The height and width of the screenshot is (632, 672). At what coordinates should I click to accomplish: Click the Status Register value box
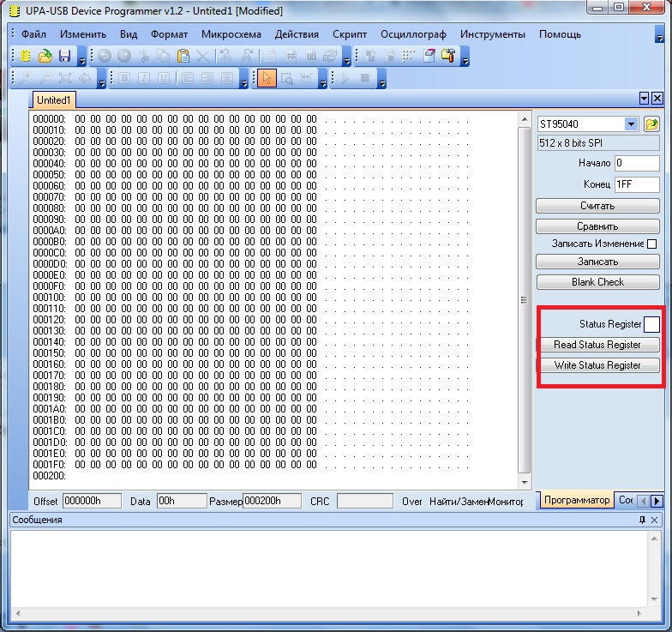651,324
